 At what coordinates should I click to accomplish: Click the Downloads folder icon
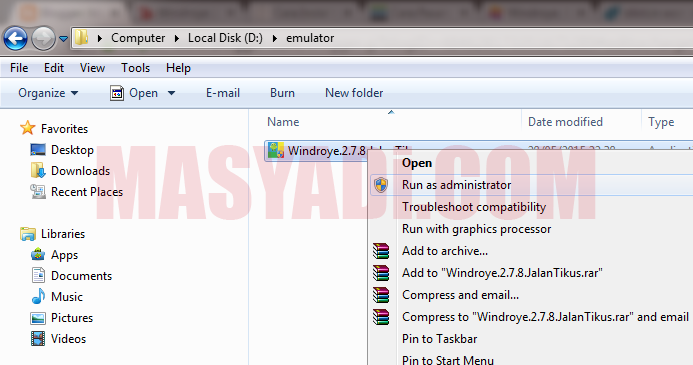[38, 170]
